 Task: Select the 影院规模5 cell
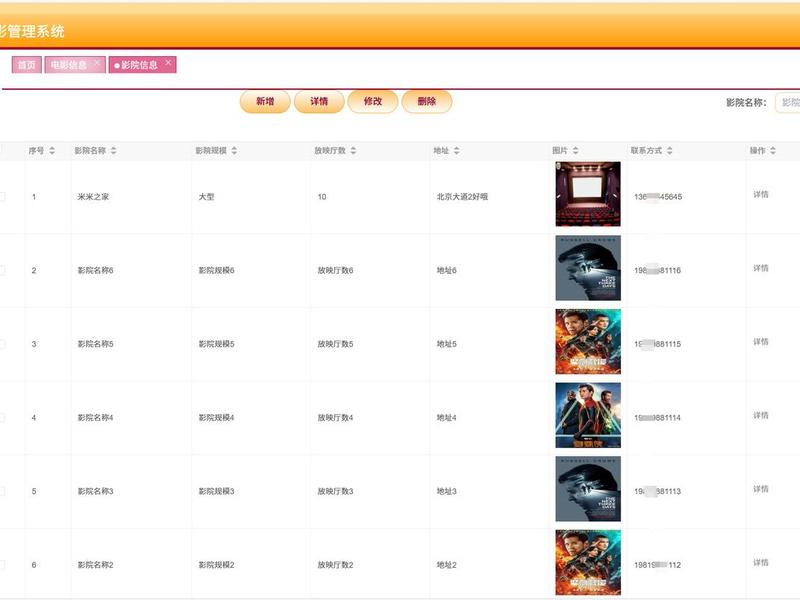(216, 344)
